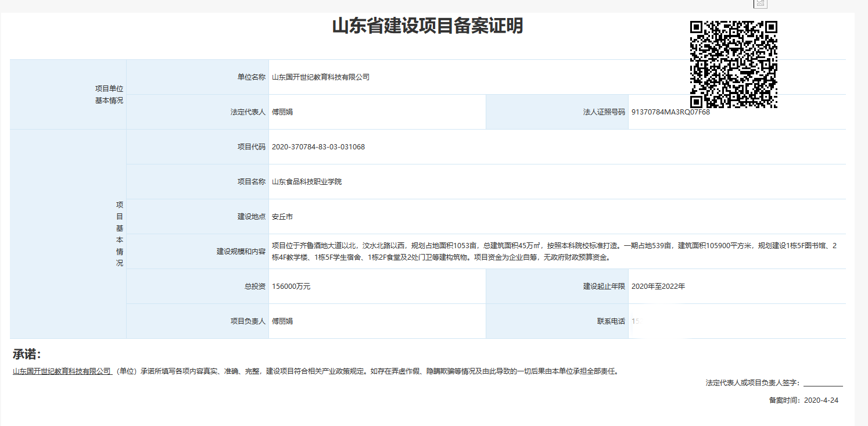This screenshot has width=868, height=426.
Task: Select location value 安丘市
Action: (282, 217)
